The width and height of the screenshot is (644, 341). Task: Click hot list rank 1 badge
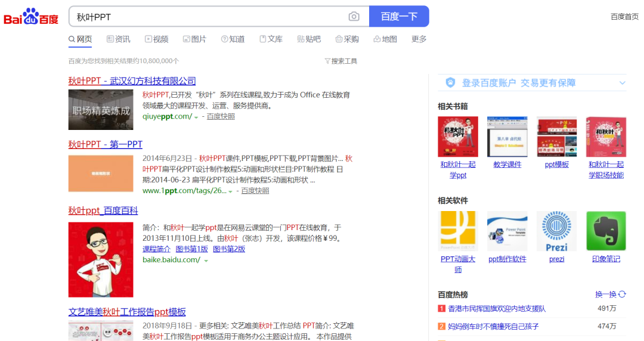(441, 309)
